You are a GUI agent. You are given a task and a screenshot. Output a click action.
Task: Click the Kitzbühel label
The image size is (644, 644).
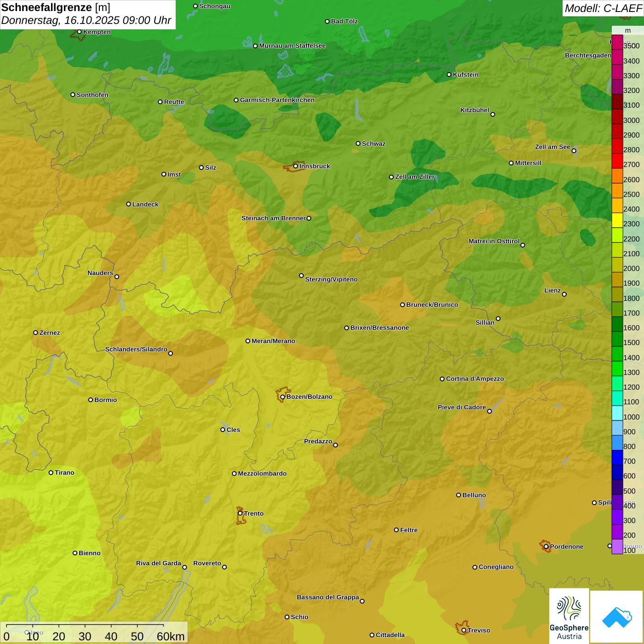475,110
